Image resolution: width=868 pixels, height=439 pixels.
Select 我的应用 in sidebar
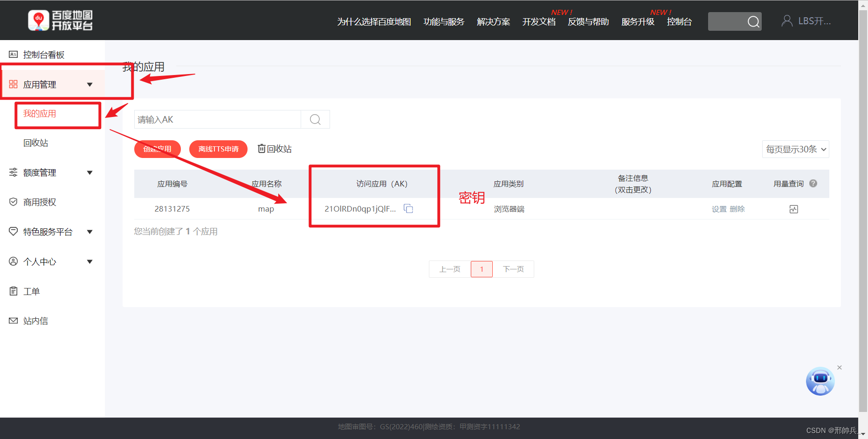(40, 114)
